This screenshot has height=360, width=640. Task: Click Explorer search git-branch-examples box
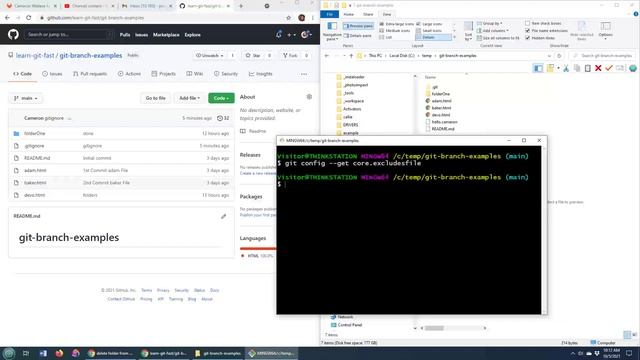click(x=602, y=56)
